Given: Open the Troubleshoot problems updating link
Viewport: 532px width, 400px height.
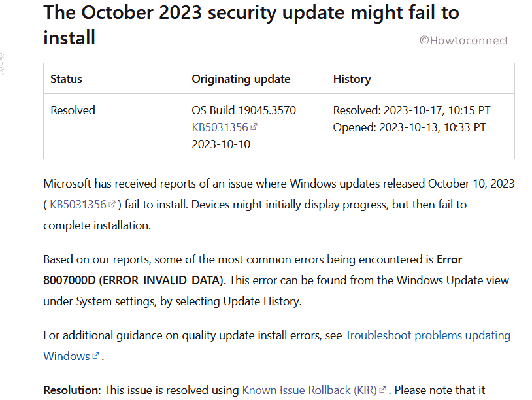Looking at the screenshot, I should click(428, 335).
